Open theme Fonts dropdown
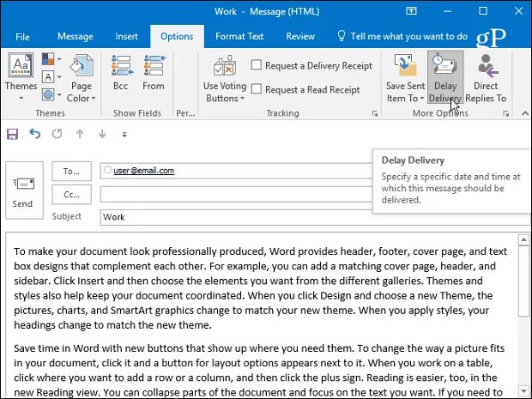 pyautogui.click(x=51, y=76)
